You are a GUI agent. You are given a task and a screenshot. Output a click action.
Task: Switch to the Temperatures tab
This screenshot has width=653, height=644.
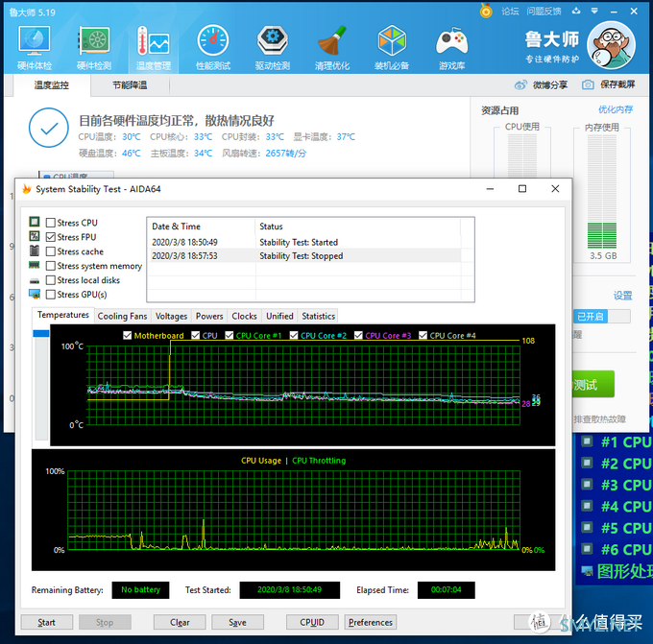click(x=62, y=315)
